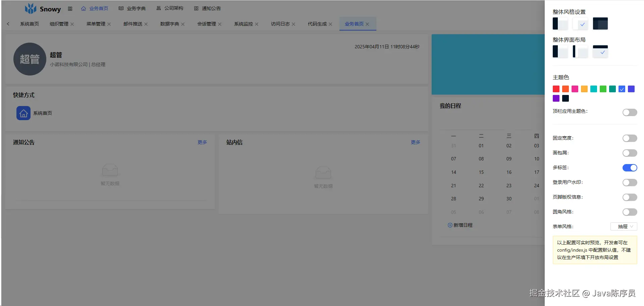Close the 系统监控 tab
The height and width of the screenshot is (306, 644).
pyautogui.click(x=257, y=24)
